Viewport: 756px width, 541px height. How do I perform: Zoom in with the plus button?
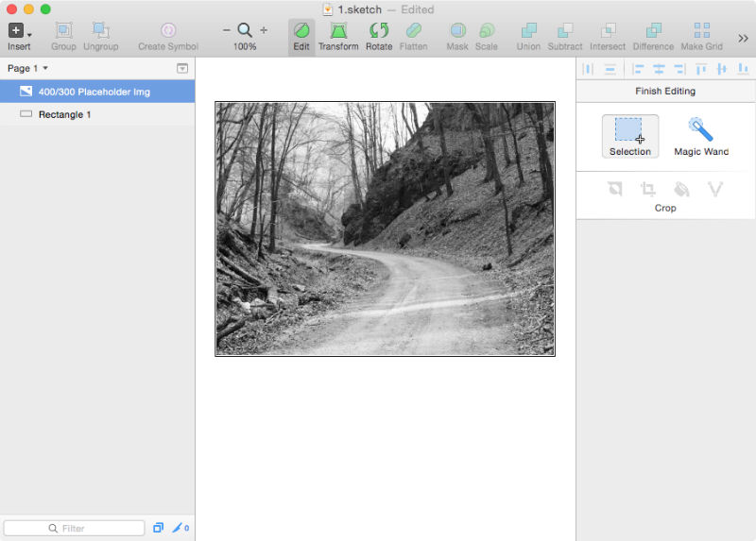[264, 30]
